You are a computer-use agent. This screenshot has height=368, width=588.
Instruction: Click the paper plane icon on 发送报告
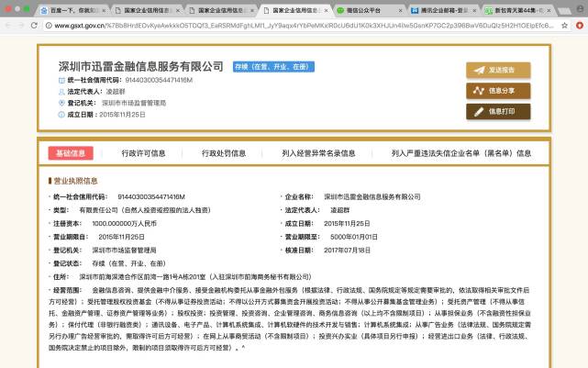[479, 70]
